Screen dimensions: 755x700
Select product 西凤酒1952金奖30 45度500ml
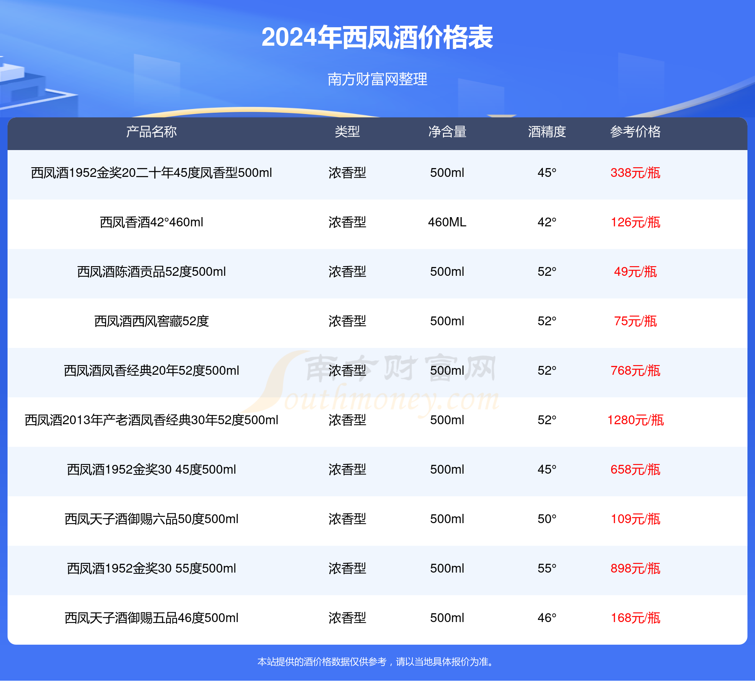click(x=151, y=469)
